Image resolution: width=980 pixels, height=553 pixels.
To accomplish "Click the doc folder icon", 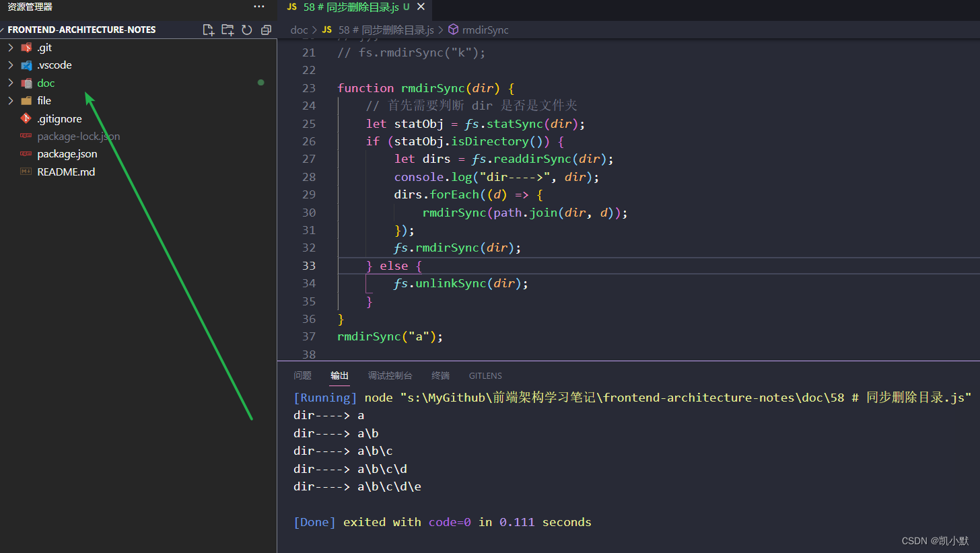I will (x=26, y=83).
